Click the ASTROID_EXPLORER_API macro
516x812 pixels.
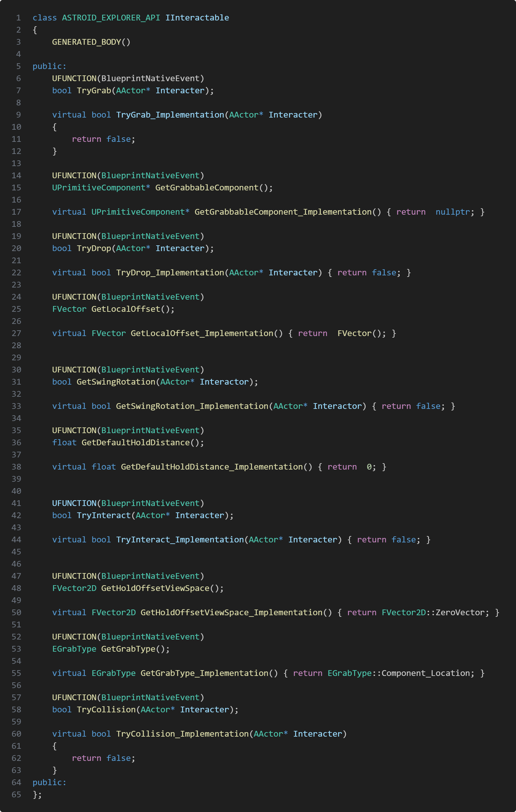(x=111, y=18)
